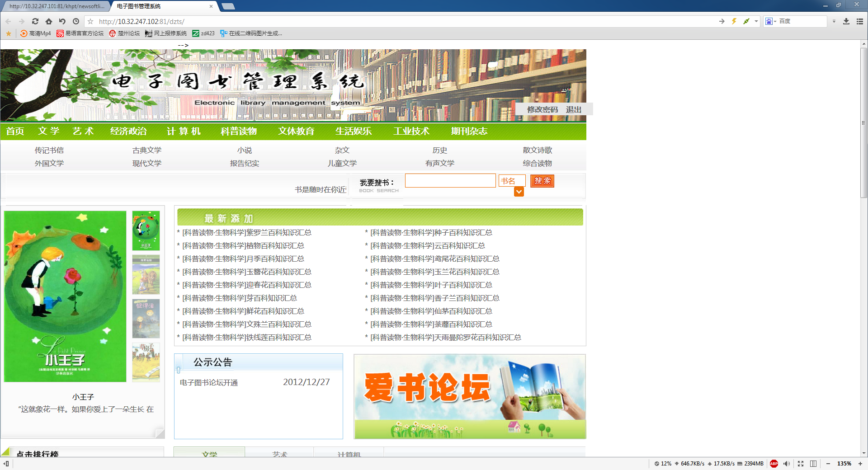Open the 期刊杂志 category menu
Viewport: 868px width, 470px height.
(469, 131)
